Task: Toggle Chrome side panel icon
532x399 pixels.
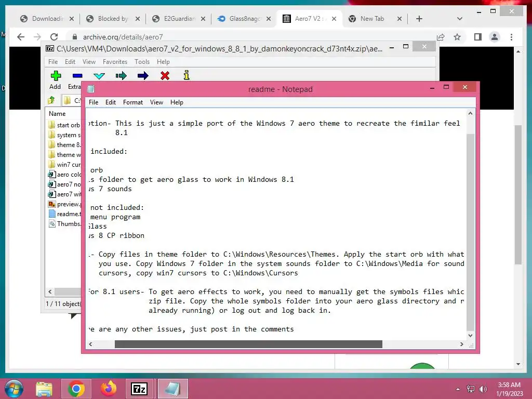Action: pos(478,37)
